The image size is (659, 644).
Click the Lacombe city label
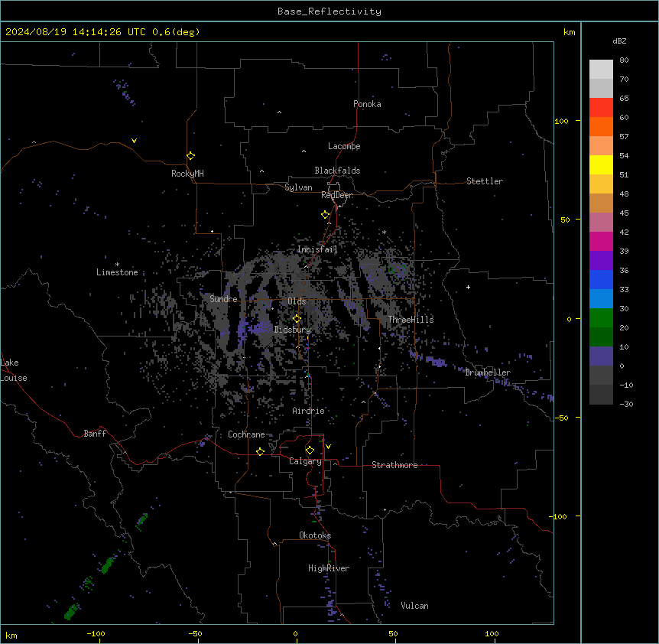coord(344,146)
